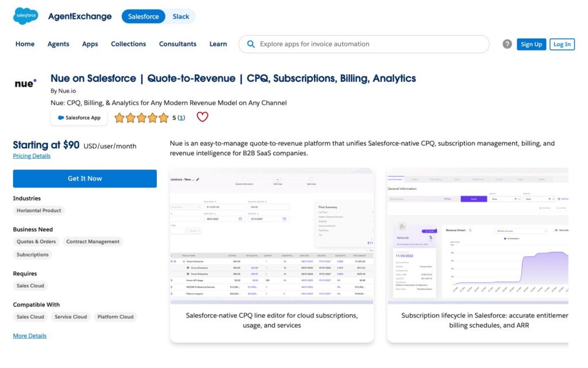
Task: Click the AgentExchange title text
Action: (80, 17)
